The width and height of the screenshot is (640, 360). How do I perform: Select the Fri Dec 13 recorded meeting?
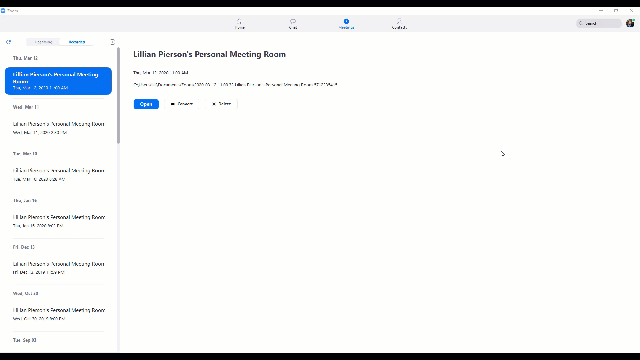tap(58, 268)
